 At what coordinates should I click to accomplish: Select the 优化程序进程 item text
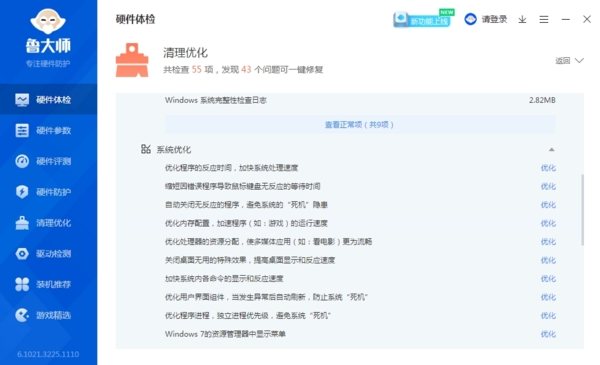click(248, 316)
